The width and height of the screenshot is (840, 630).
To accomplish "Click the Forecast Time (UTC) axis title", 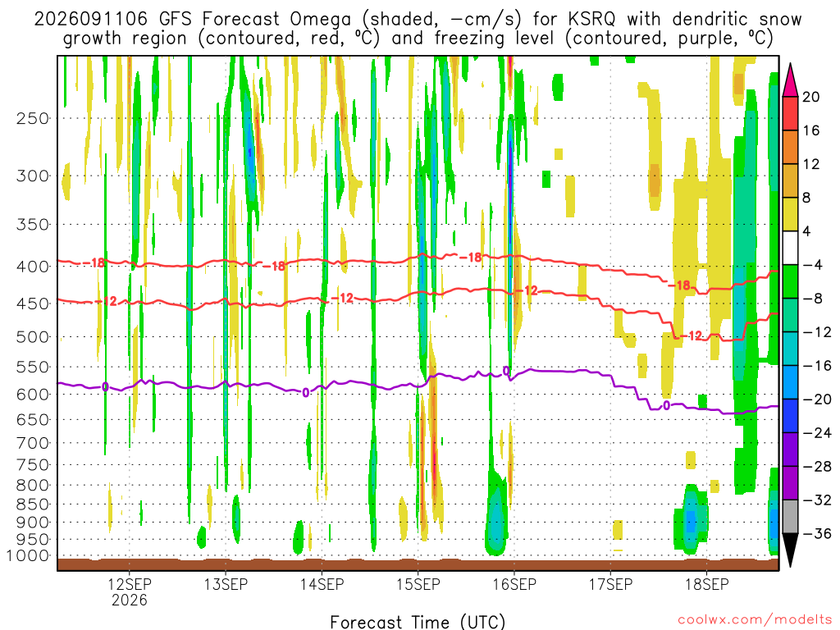I will [x=418, y=622].
